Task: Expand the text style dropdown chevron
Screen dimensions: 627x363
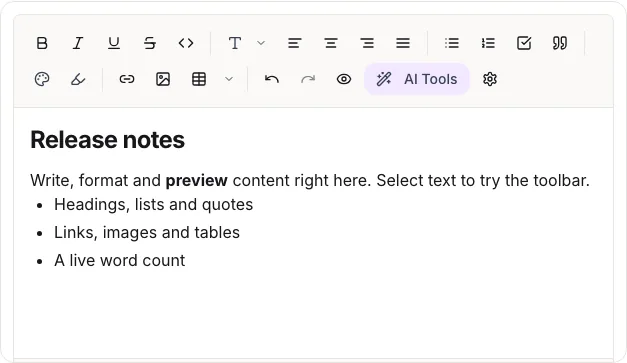Action: tap(261, 43)
